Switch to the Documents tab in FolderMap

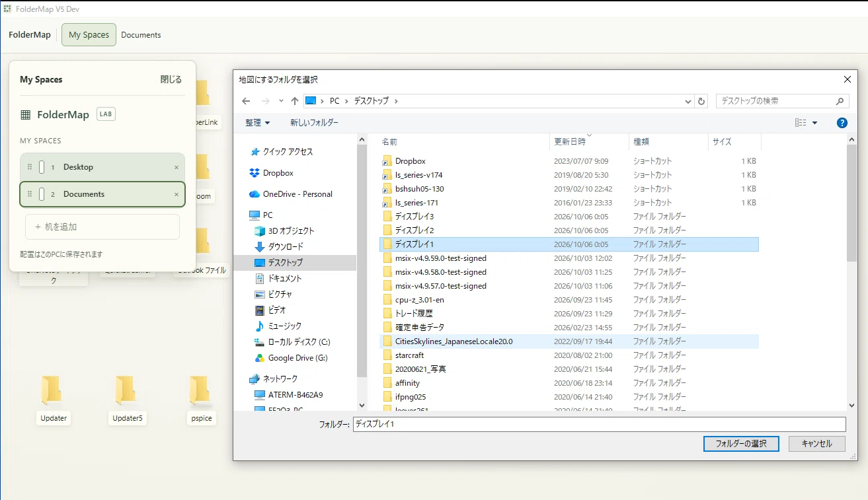point(141,35)
